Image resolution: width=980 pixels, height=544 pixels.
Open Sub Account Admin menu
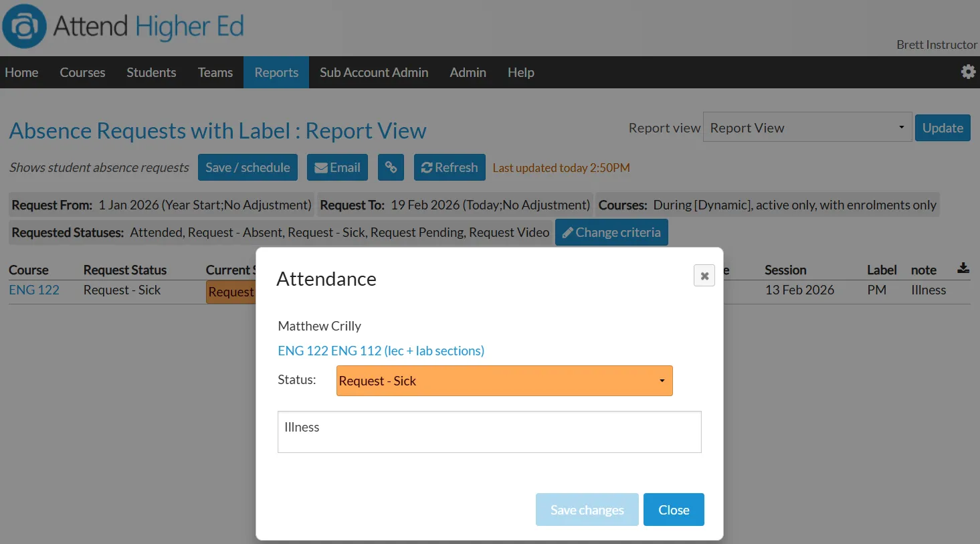point(374,72)
